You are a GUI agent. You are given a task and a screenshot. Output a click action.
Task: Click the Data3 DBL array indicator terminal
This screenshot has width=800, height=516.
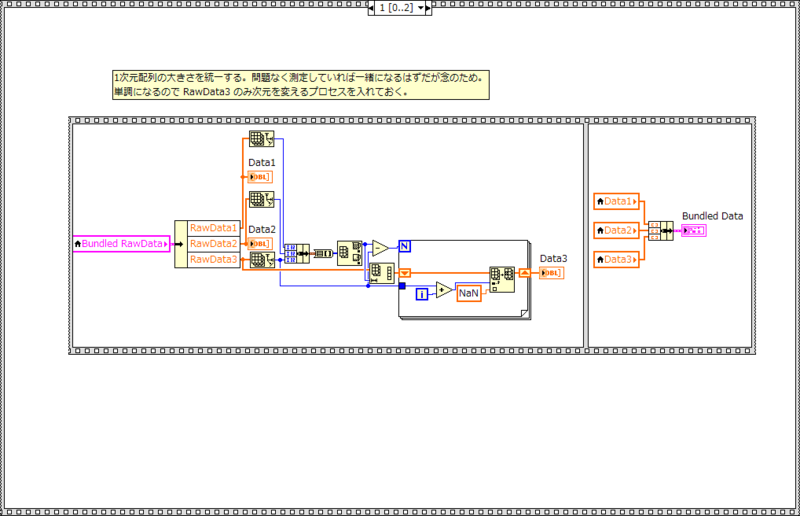[x=552, y=273]
